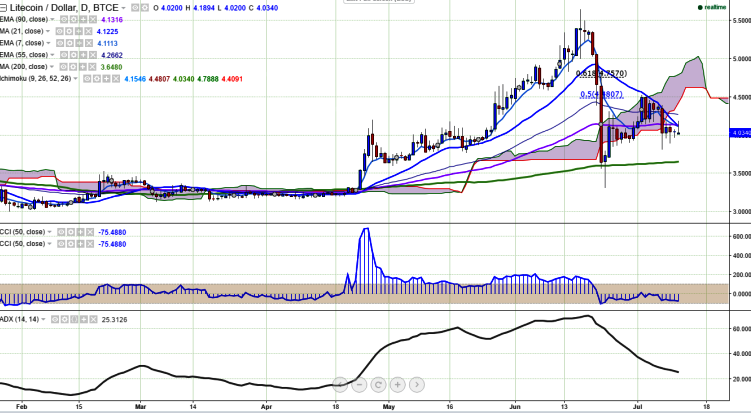This screenshot has height=413, width=751.
Task: Open settings gear for Ichimoku indicator
Action: coord(97,79)
